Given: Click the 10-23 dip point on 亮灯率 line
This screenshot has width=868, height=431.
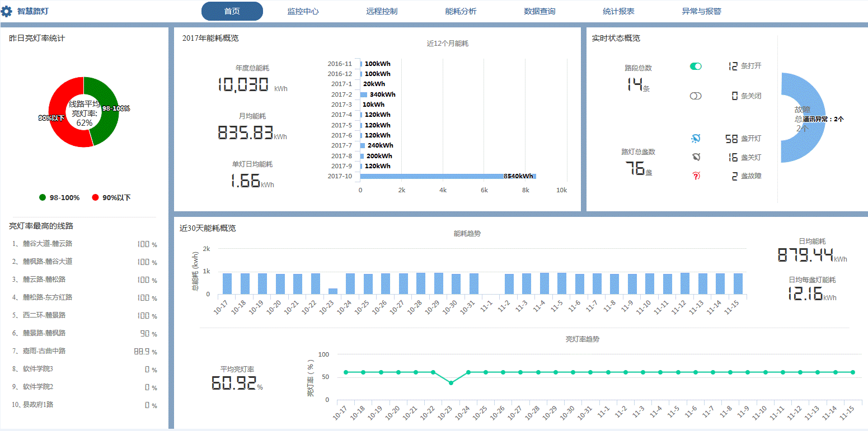Looking at the screenshot, I should point(451,382).
